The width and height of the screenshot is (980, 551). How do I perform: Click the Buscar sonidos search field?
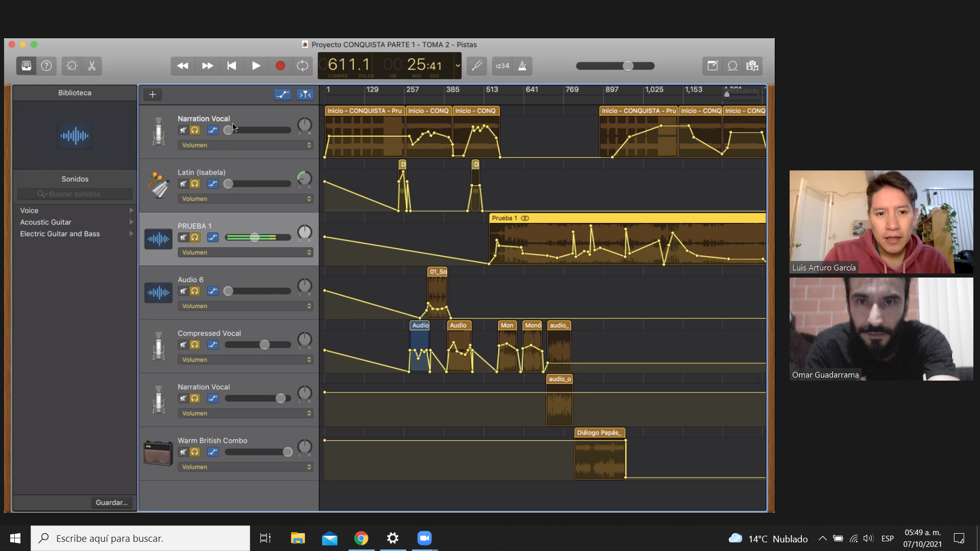pyautogui.click(x=75, y=194)
